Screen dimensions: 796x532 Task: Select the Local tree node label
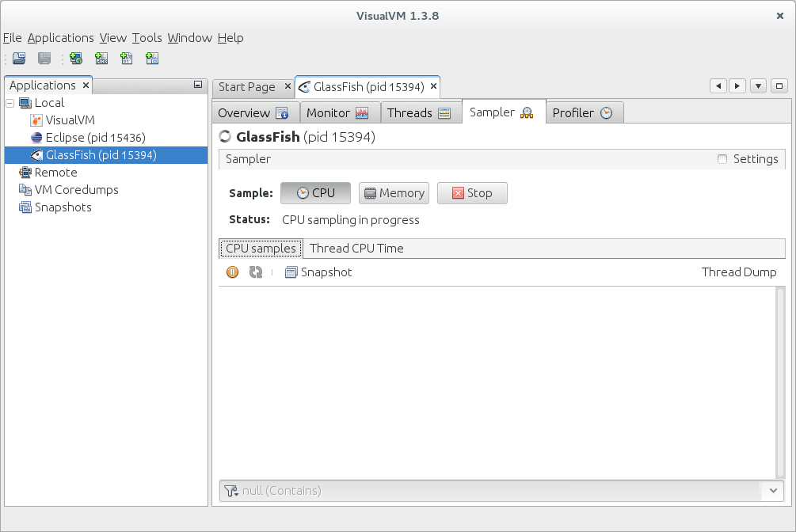[49, 103]
